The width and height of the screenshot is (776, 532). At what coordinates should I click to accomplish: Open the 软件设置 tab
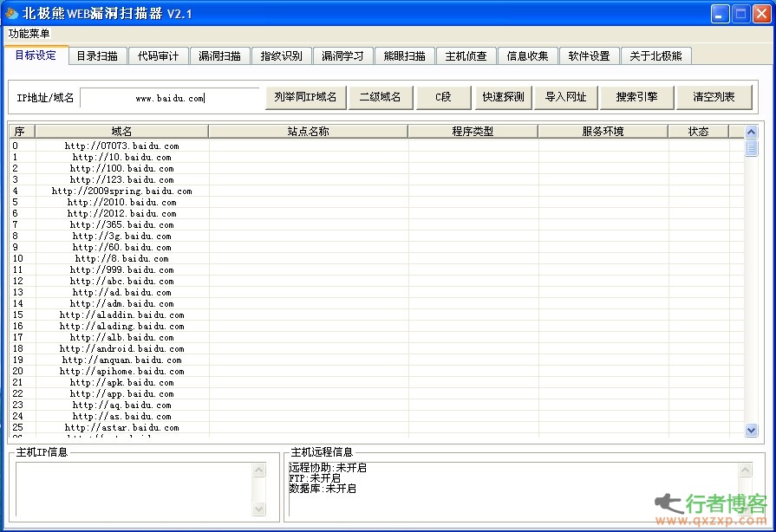click(589, 55)
